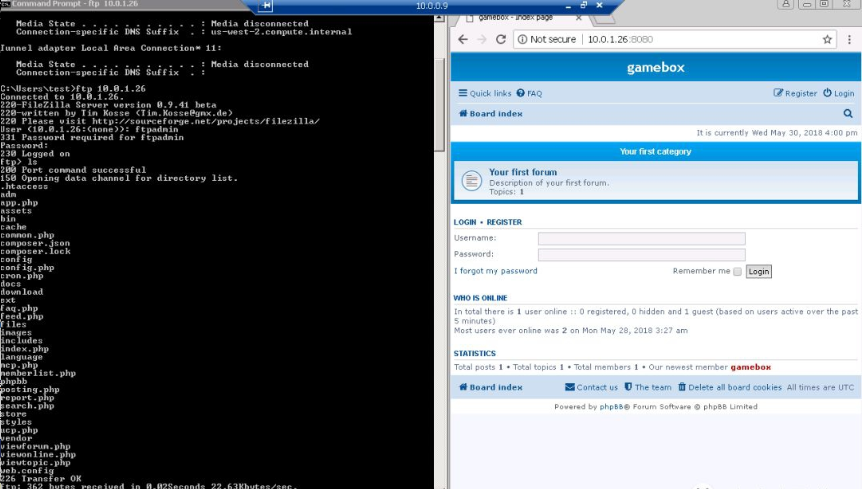Focus the Password input field
862x489 pixels.
(642, 254)
